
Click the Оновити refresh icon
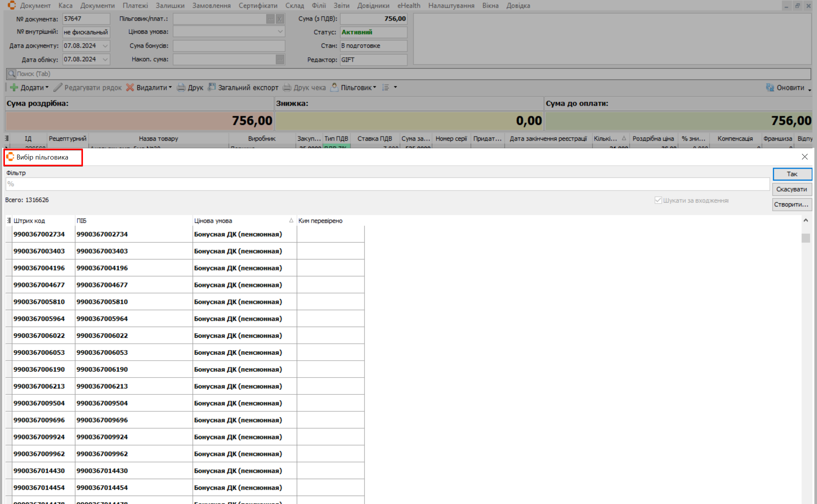[770, 87]
